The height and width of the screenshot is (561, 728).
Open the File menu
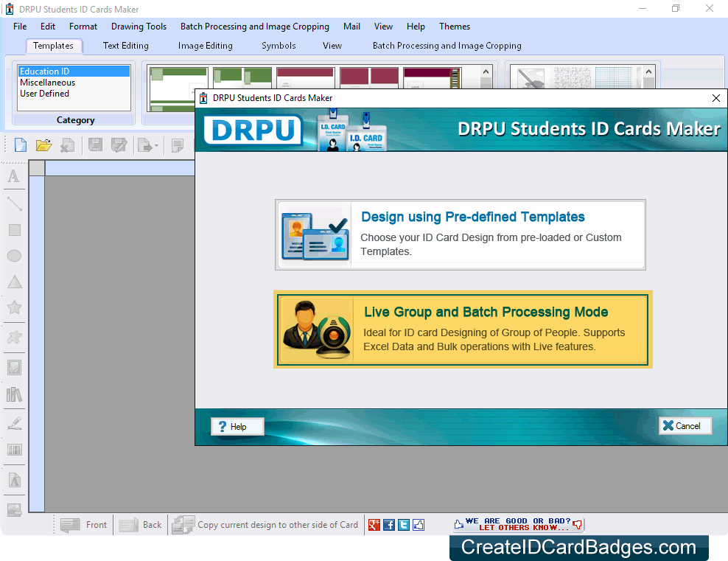click(20, 27)
